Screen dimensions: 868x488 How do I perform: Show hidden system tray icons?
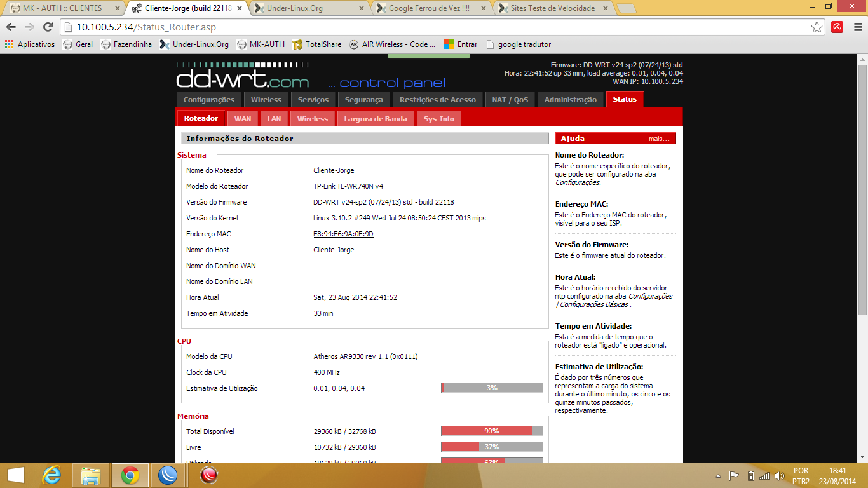tap(719, 476)
